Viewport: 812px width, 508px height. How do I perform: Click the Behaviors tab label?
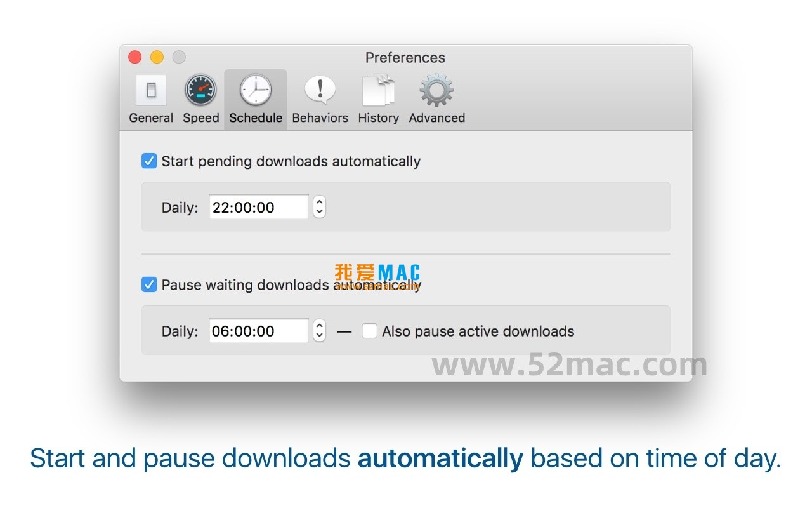coord(320,118)
